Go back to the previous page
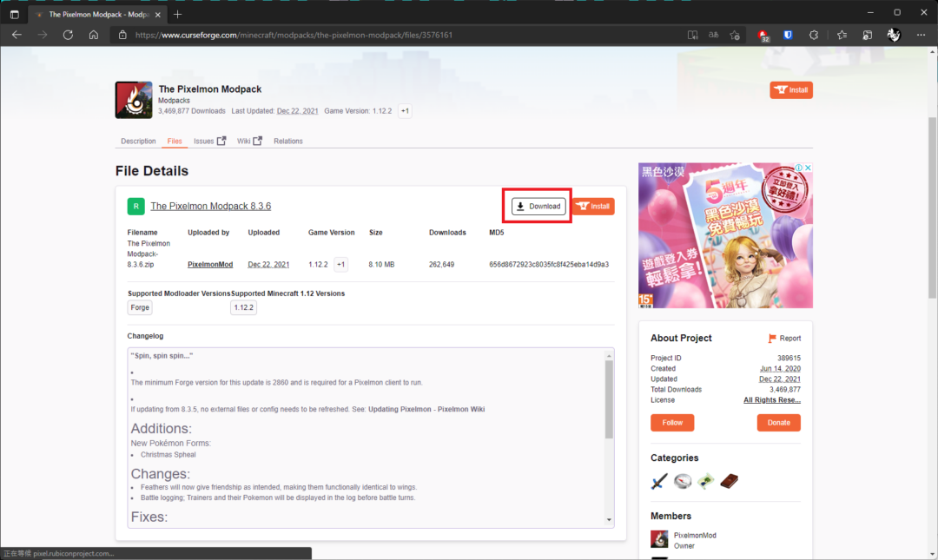This screenshot has height=560, width=938. tap(17, 35)
